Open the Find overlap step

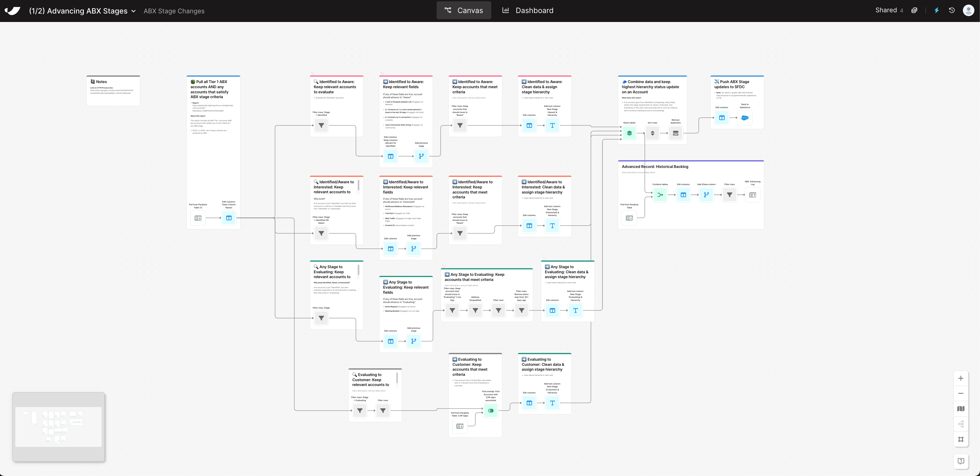(490, 411)
